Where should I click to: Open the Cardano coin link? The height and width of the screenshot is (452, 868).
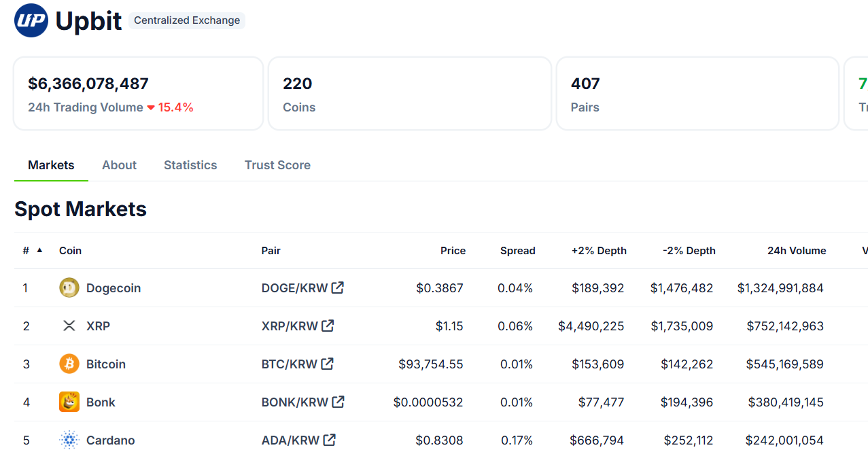111,440
